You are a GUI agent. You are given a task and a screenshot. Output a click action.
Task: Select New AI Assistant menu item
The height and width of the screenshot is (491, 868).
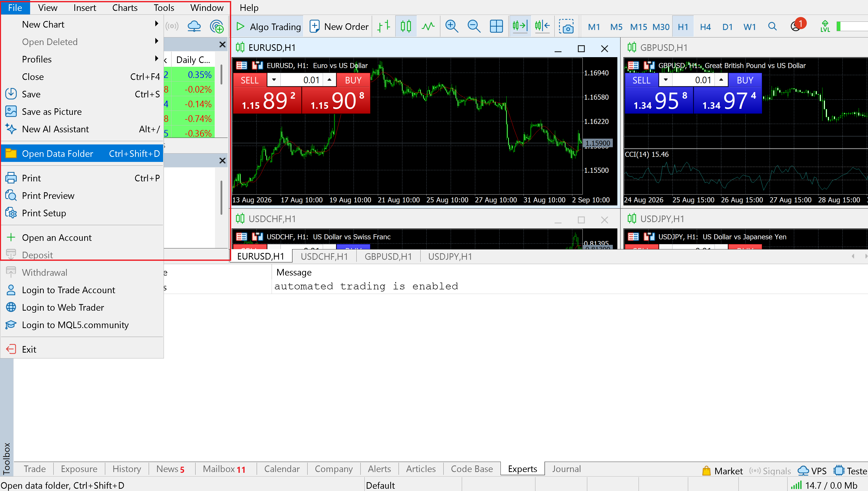(x=82, y=129)
